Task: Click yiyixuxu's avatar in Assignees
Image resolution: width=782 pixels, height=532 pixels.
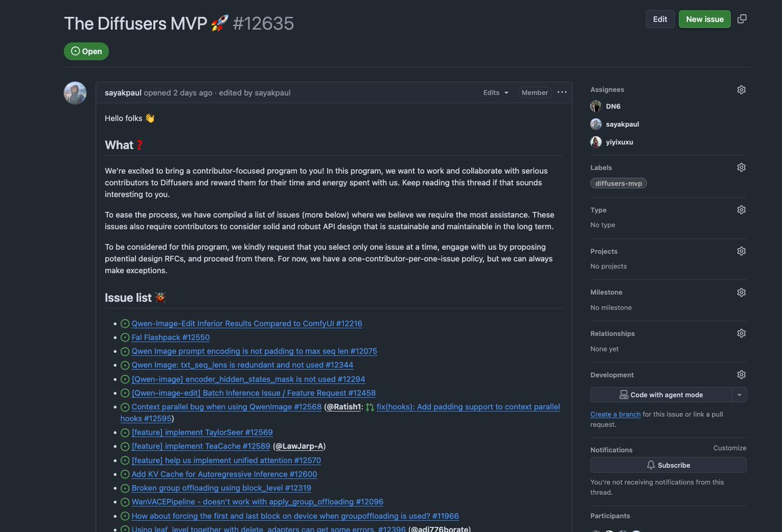Action: tap(596, 142)
